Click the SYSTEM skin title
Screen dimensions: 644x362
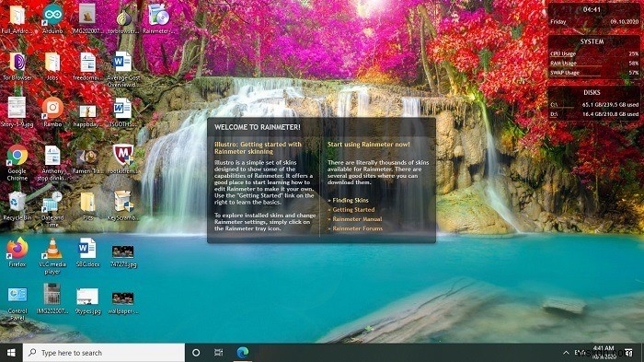592,42
